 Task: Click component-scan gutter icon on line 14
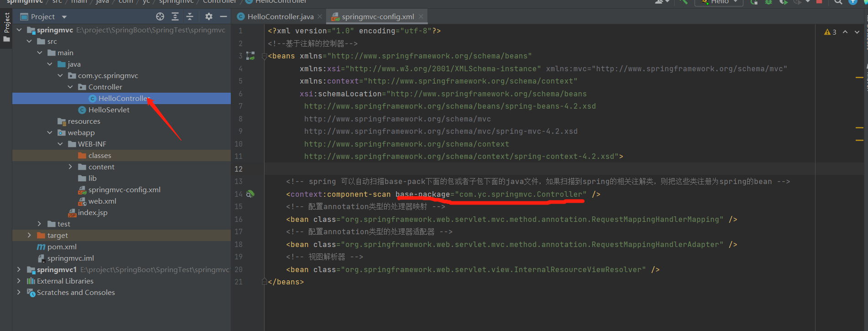pos(250,194)
